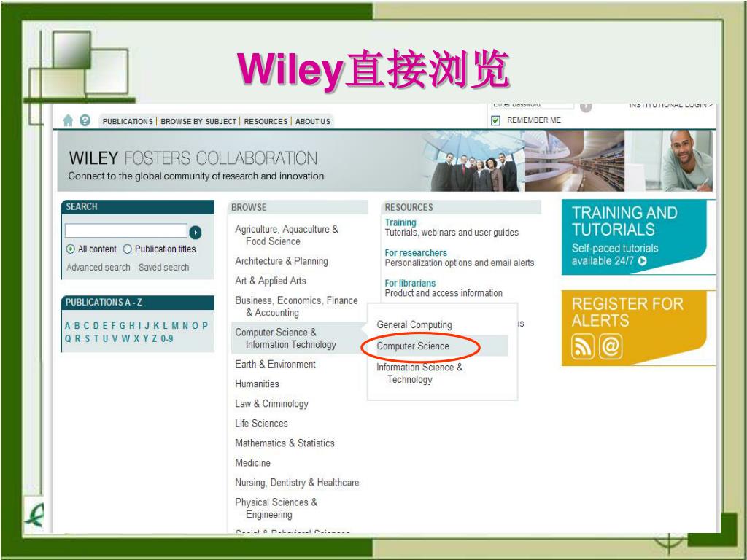Expand Computer Science & Information Technology subject

(x=286, y=338)
